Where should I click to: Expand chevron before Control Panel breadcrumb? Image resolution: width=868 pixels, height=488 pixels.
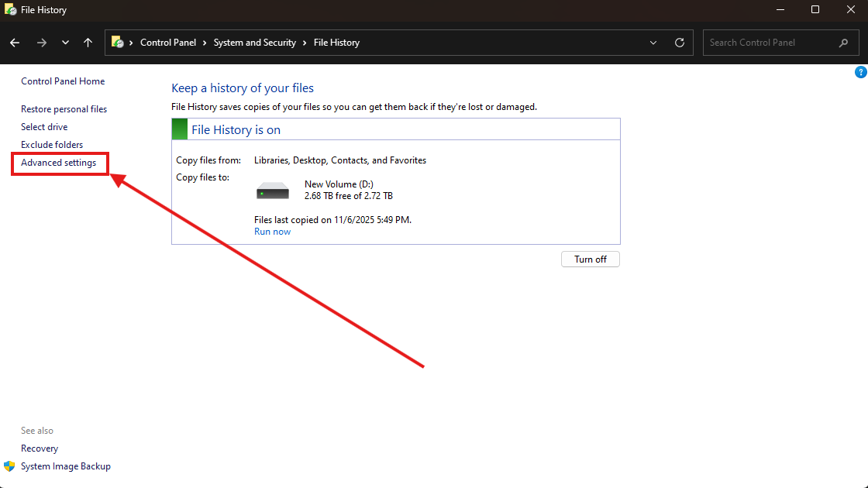[x=131, y=43]
